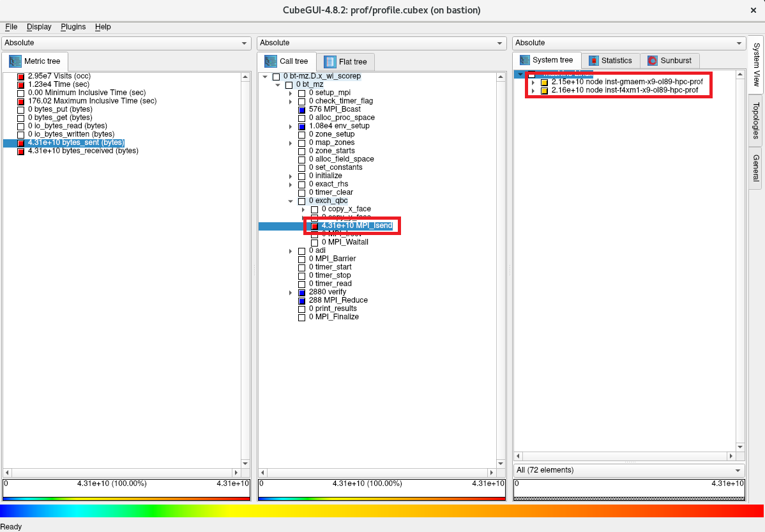Select the 1.23e4 Time (sec) metric
Screen dimensions: 765x532
[59, 85]
